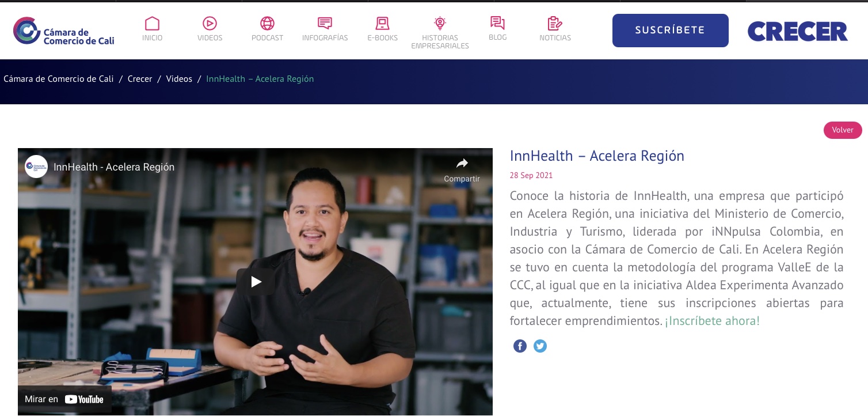Screen dimensions: 868x416
Task: Select the Blog chat bubbles icon
Action: (x=497, y=23)
